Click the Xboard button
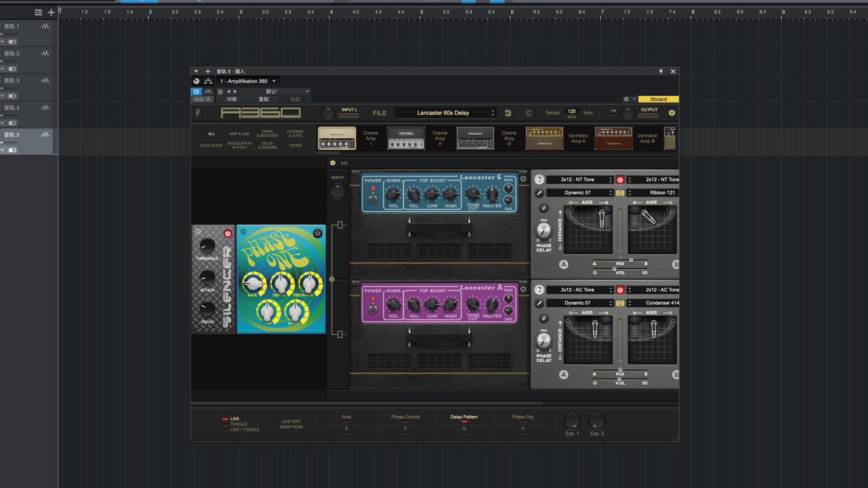The width and height of the screenshot is (868, 488). (x=658, y=99)
